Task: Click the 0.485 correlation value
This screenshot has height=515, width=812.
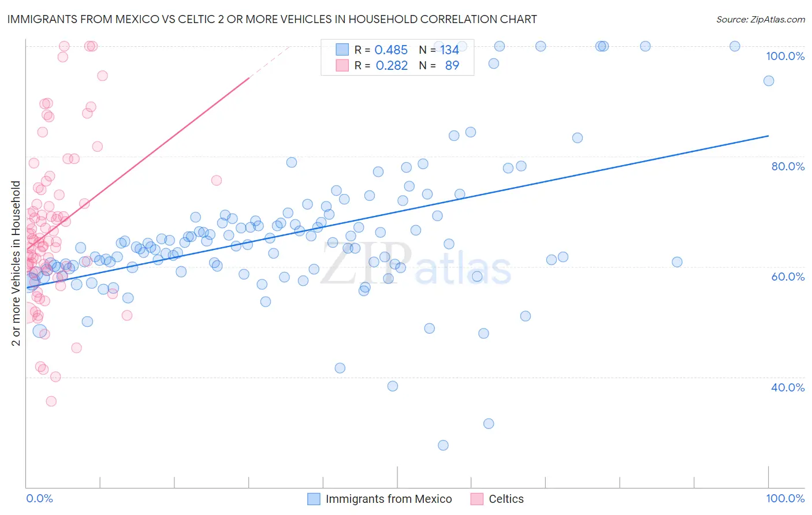Action: tap(391, 50)
